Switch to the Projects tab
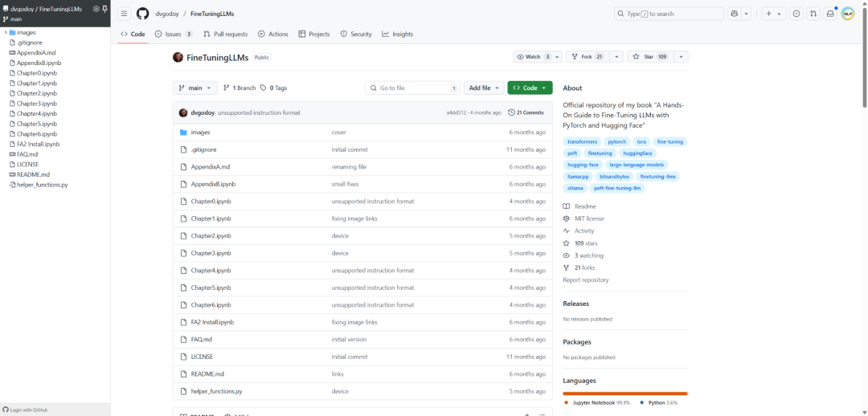The width and height of the screenshot is (868, 416). click(314, 35)
